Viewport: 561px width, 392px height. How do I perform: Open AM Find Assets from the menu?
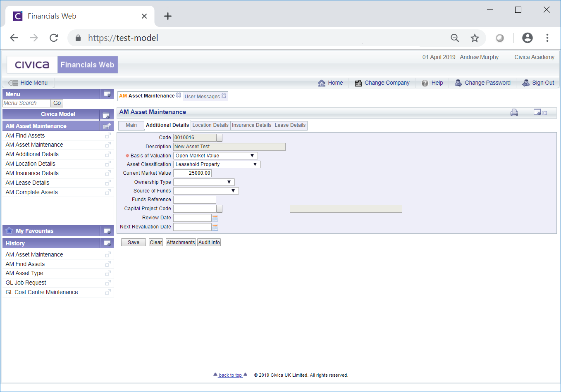(x=25, y=135)
